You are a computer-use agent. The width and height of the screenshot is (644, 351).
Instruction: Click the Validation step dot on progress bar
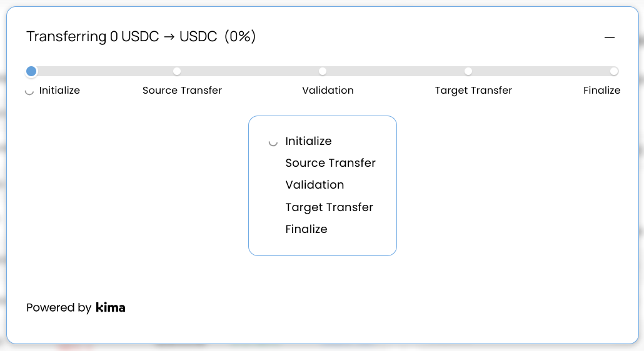click(x=323, y=71)
